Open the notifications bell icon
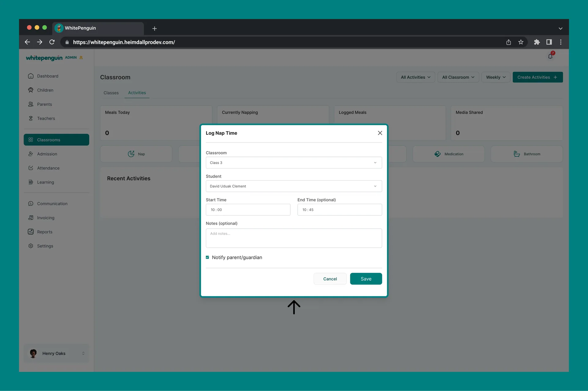The height and width of the screenshot is (391, 588). [550, 56]
